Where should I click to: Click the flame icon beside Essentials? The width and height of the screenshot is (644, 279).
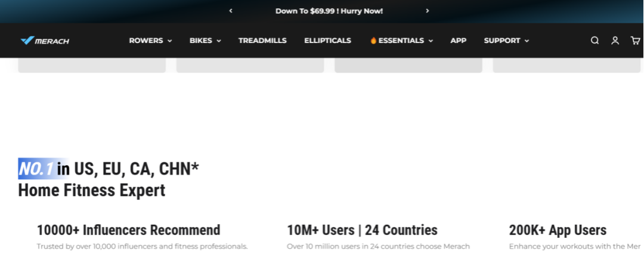point(373,41)
